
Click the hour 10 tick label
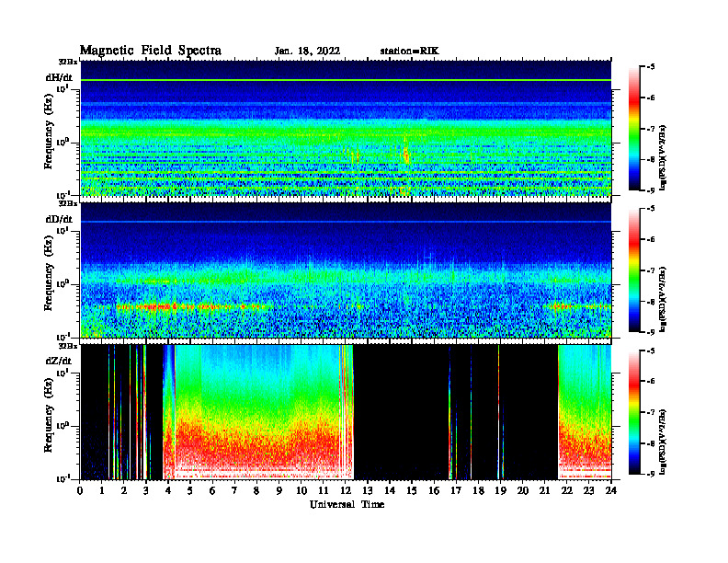point(301,491)
